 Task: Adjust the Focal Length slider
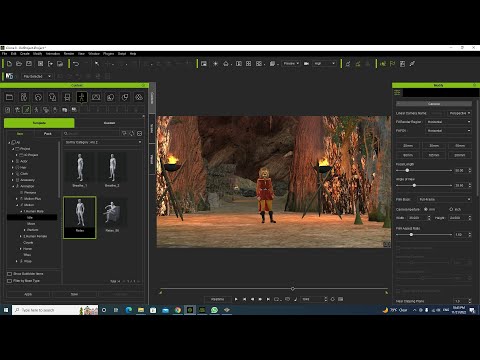[407, 170]
